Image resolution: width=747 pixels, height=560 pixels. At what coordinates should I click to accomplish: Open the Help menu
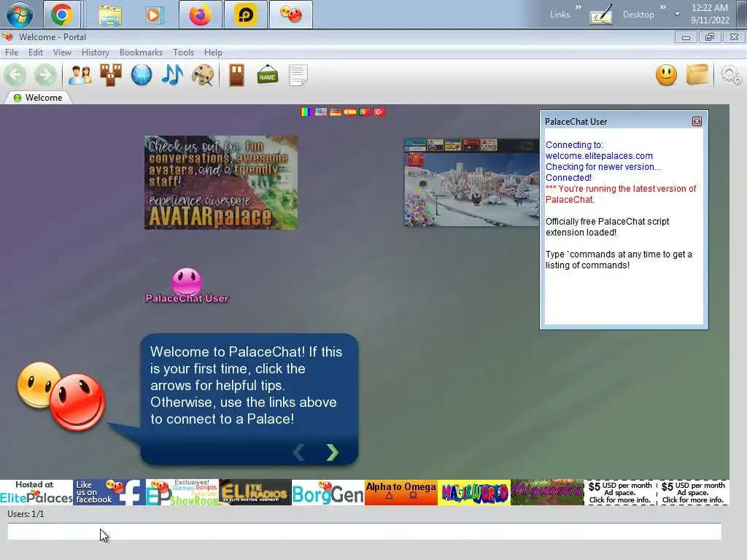pyautogui.click(x=213, y=52)
